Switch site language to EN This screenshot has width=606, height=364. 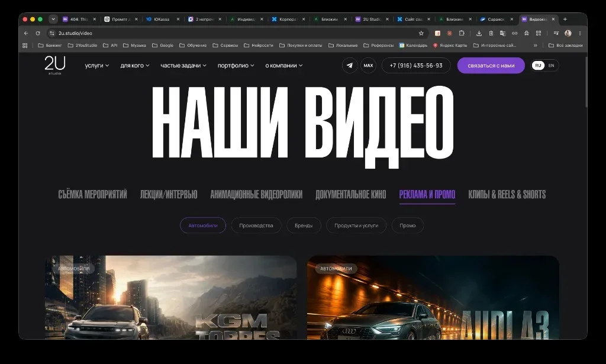(551, 65)
